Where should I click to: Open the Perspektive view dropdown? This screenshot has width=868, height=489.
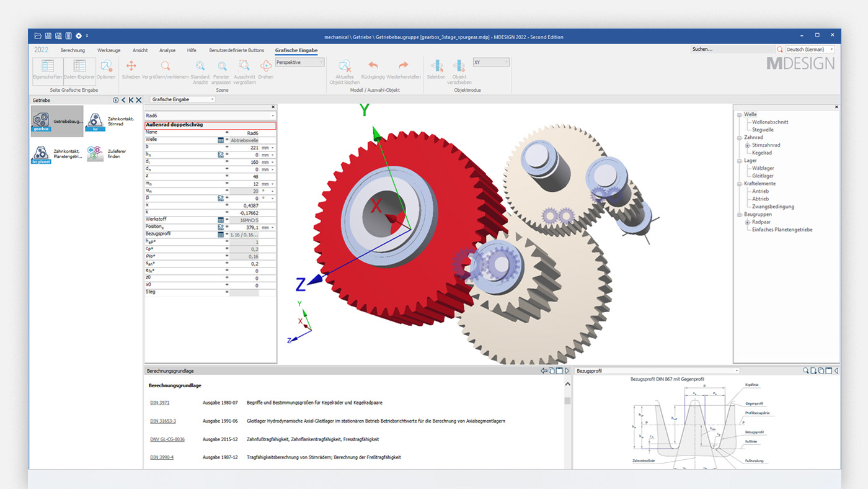click(x=300, y=62)
